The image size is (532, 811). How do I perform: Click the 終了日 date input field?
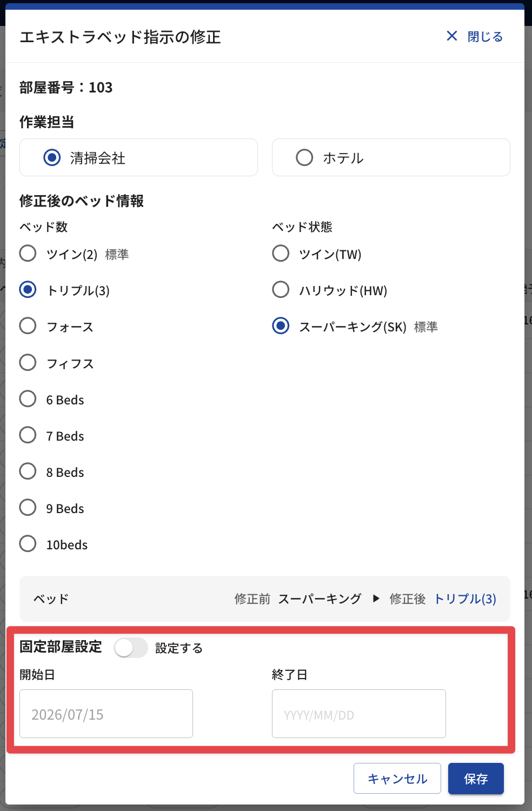click(x=359, y=714)
